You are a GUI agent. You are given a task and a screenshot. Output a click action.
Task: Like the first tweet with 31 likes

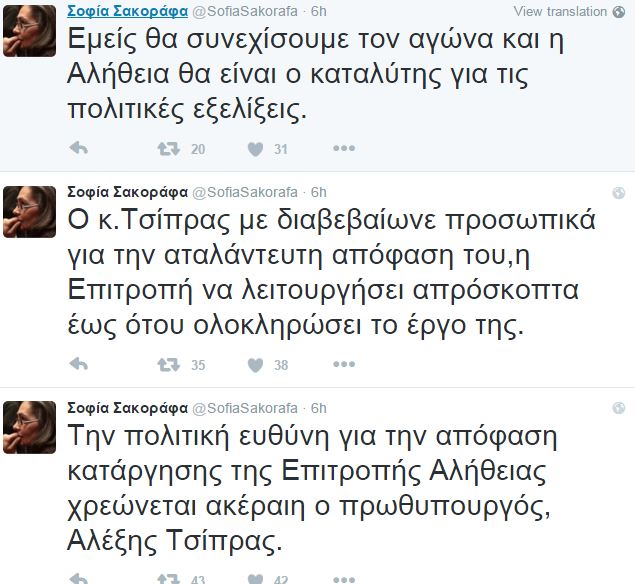[x=254, y=149]
